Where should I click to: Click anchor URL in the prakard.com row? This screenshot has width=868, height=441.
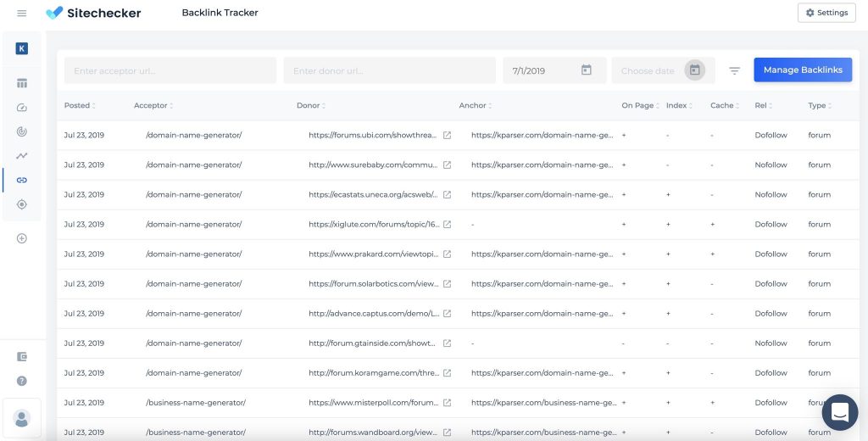pos(542,254)
